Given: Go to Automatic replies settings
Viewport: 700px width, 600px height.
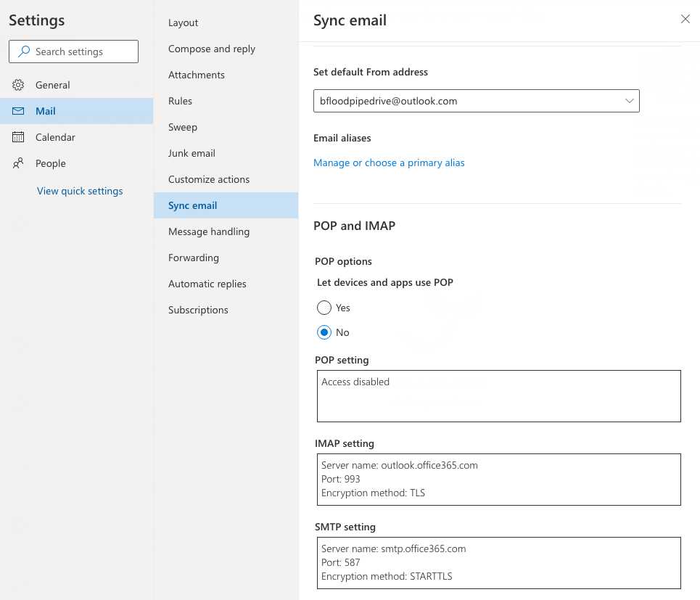Looking at the screenshot, I should (x=226, y=284).
